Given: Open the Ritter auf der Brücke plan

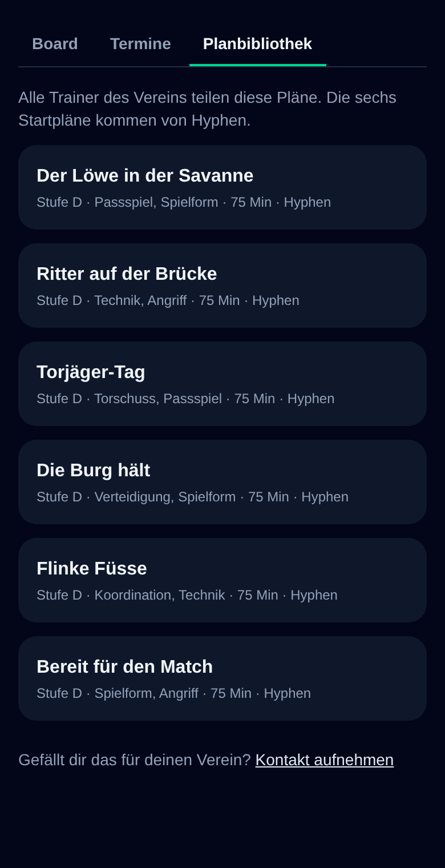Looking at the screenshot, I should point(222,286).
